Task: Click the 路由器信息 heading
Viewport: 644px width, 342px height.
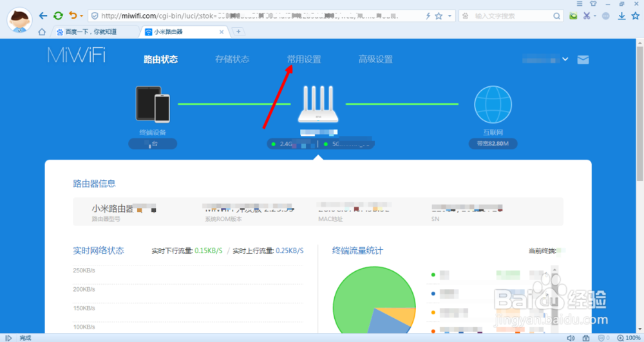Action: click(94, 184)
